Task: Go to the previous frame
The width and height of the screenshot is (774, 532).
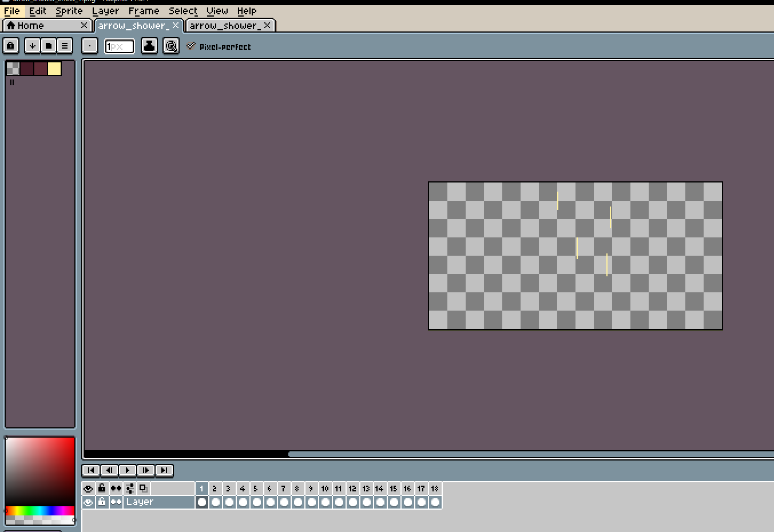Action: [x=109, y=470]
